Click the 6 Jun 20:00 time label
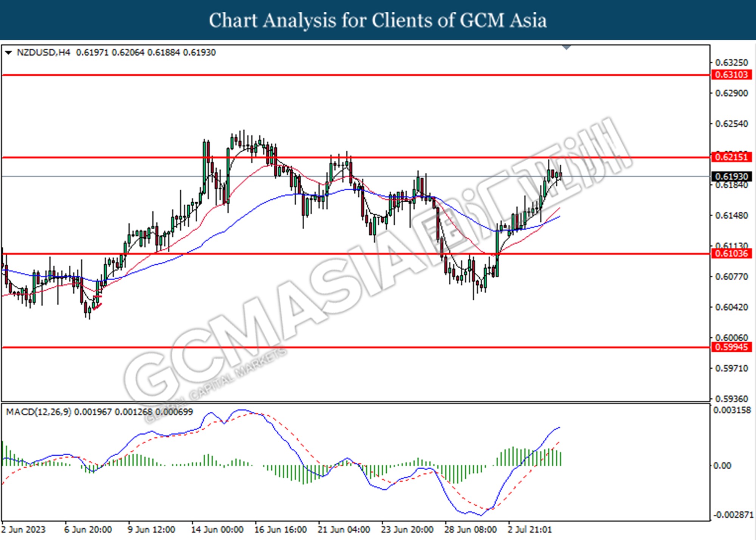 pyautogui.click(x=88, y=529)
